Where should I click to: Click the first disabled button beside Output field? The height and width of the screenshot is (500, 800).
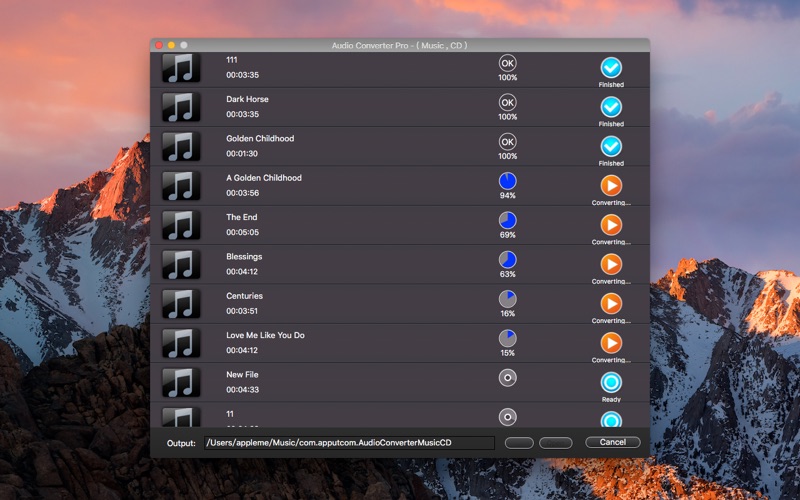pos(519,443)
